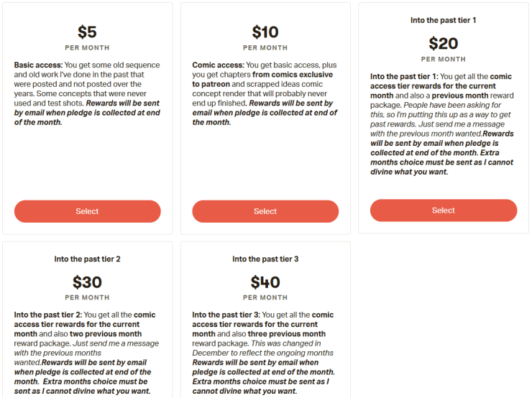Click the Basic access description text
The height and width of the screenshot is (398, 532).
(87, 93)
